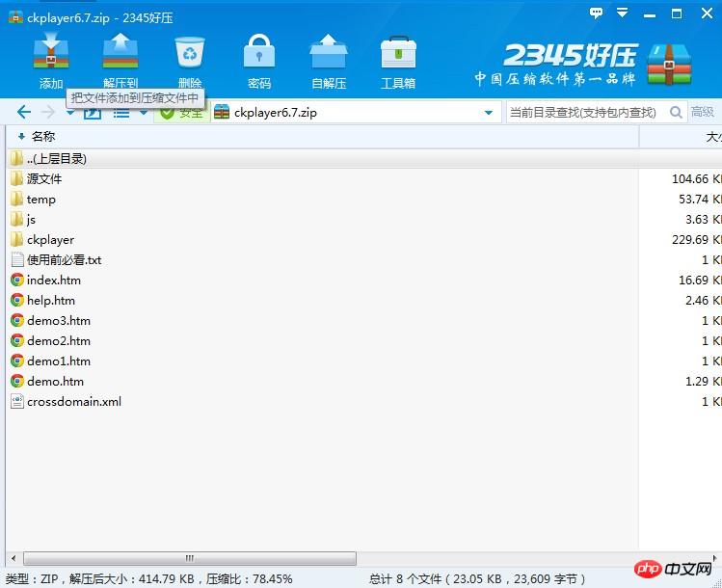This screenshot has width=722, height=588.
Task: Click the archive app icon in title bar
Action: click(x=15, y=17)
